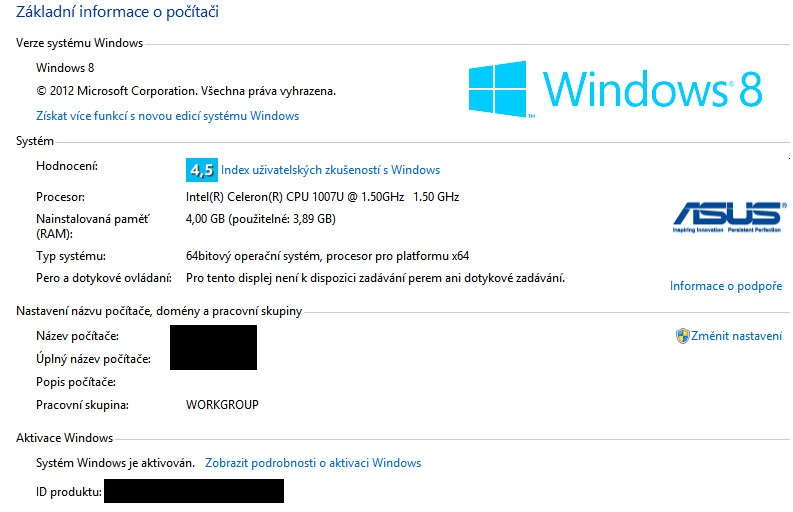The width and height of the screenshot is (793, 512).
Task: Click the ID produktu label
Action: 69,492
